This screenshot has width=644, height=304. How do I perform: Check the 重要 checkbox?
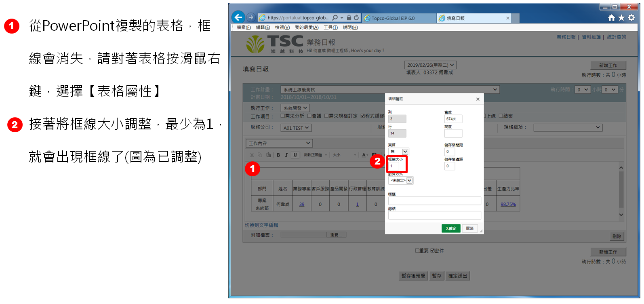click(x=417, y=251)
